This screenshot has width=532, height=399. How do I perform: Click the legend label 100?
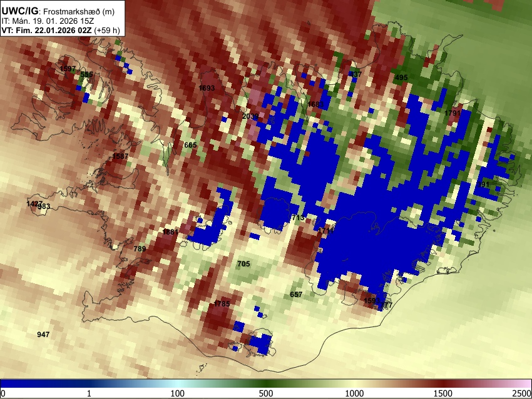(178, 393)
